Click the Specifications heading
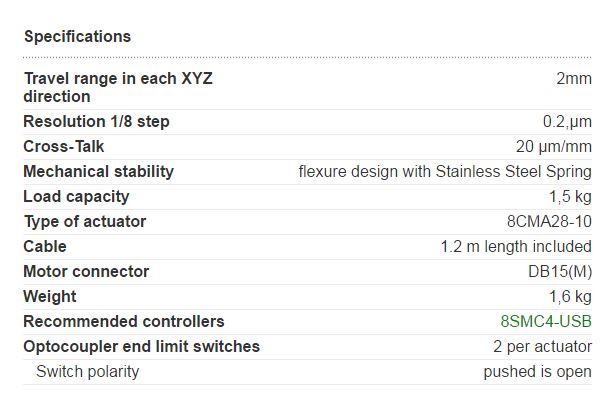 click(78, 37)
